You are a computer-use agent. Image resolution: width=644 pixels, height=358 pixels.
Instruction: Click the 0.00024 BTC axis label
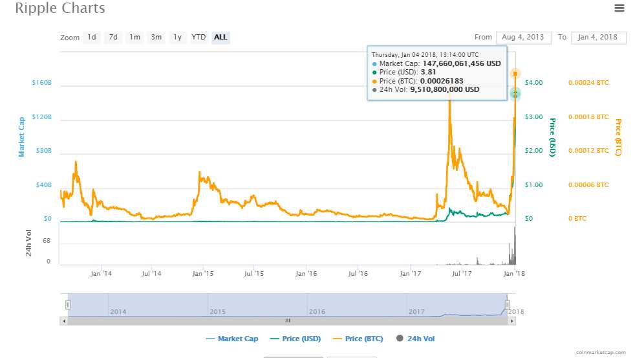(x=588, y=83)
